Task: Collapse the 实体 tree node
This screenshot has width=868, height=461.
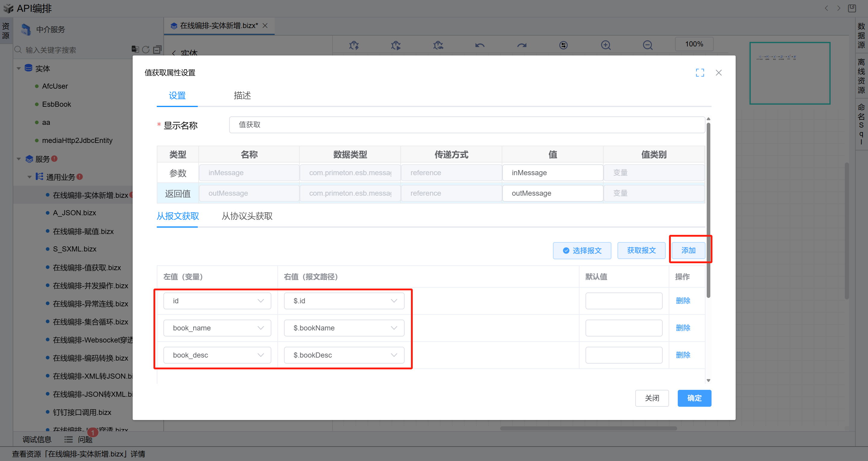Action: coord(19,68)
